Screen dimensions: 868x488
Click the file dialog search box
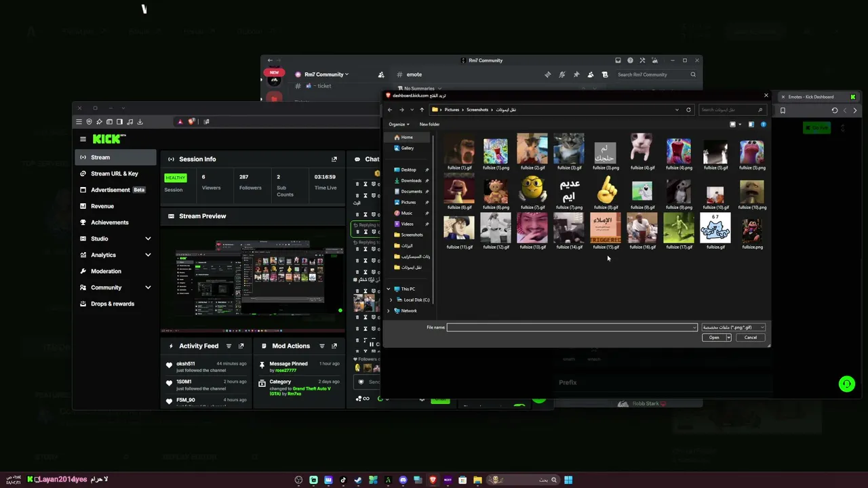coord(732,110)
